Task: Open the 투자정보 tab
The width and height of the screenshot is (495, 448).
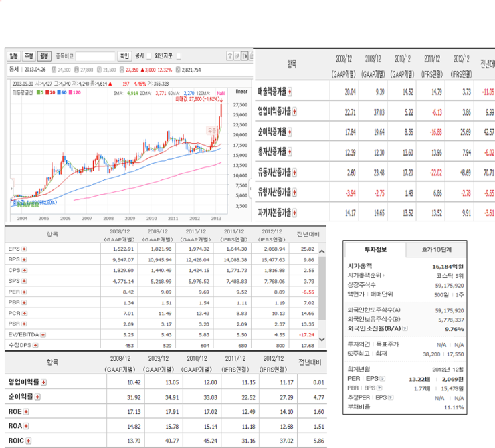Action: pyautogui.click(x=376, y=250)
